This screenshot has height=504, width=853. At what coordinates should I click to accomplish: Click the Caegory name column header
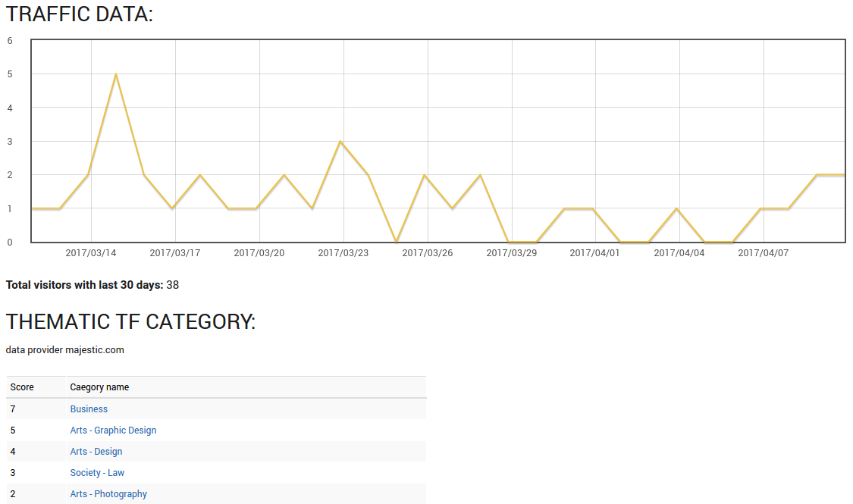(x=99, y=387)
